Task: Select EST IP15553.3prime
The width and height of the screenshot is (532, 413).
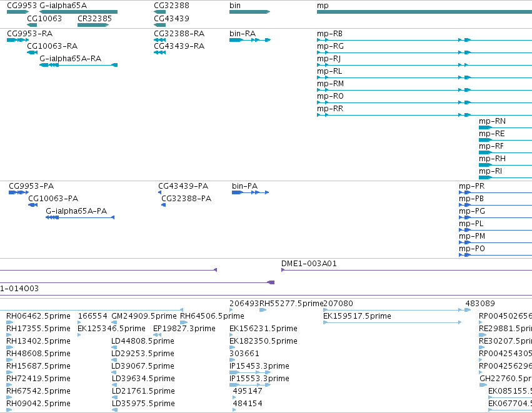Action: (250, 385)
